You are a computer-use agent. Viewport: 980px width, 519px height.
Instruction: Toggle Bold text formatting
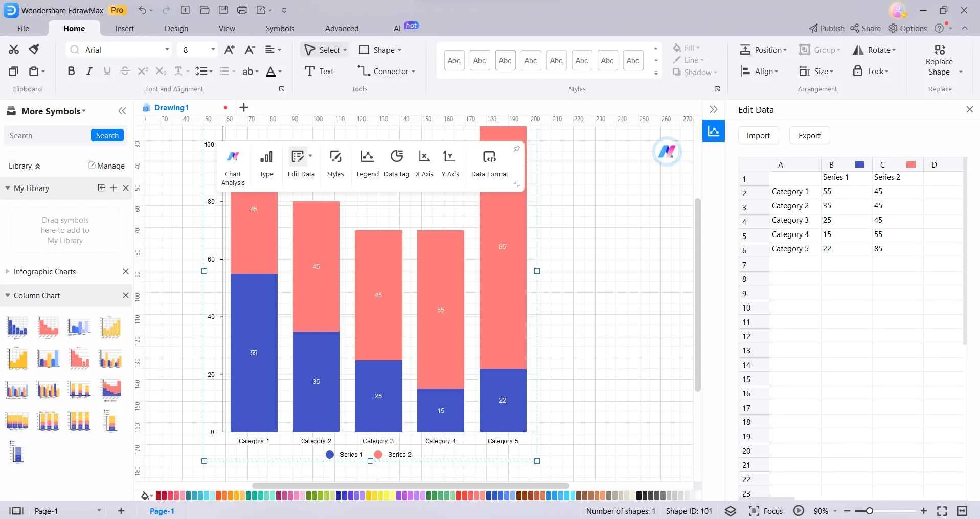(71, 72)
